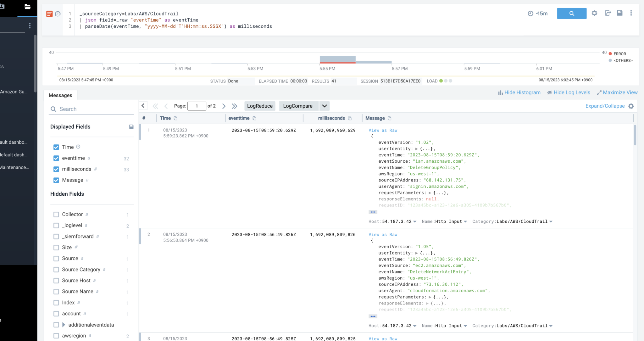The width and height of the screenshot is (644, 341).
Task: Uncheck the Message displayed field
Action: tap(56, 180)
